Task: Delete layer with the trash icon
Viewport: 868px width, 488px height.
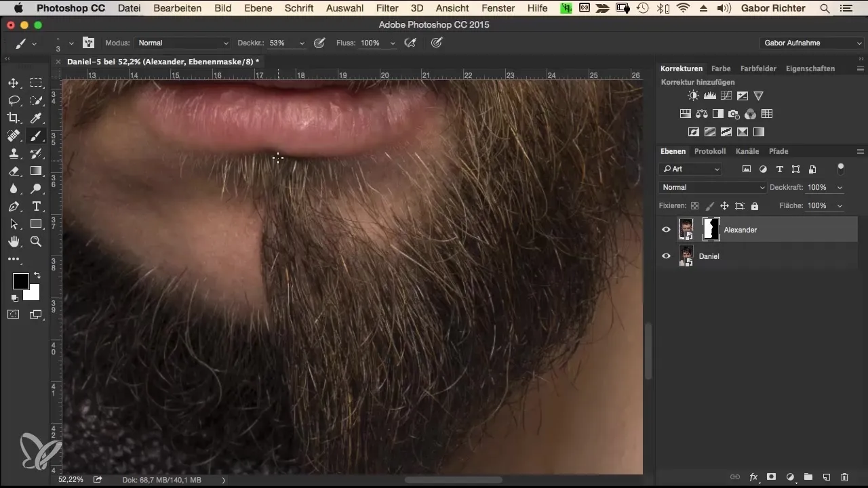Action: (x=844, y=477)
